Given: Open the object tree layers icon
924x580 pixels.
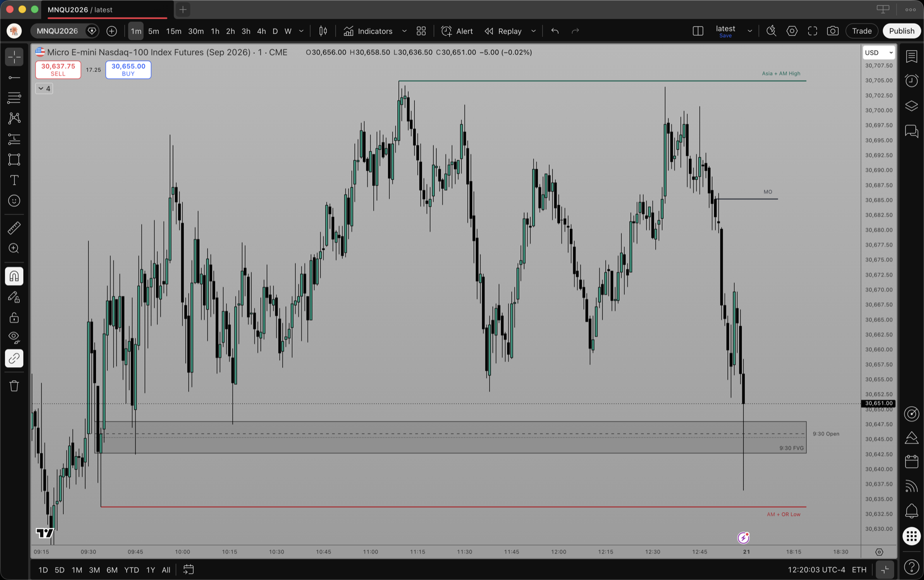Looking at the screenshot, I should tap(912, 106).
